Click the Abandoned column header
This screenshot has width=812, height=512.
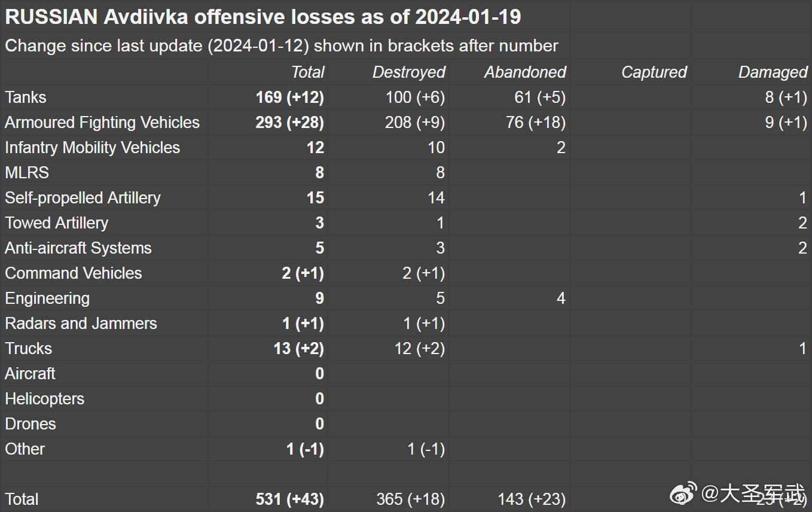click(524, 72)
